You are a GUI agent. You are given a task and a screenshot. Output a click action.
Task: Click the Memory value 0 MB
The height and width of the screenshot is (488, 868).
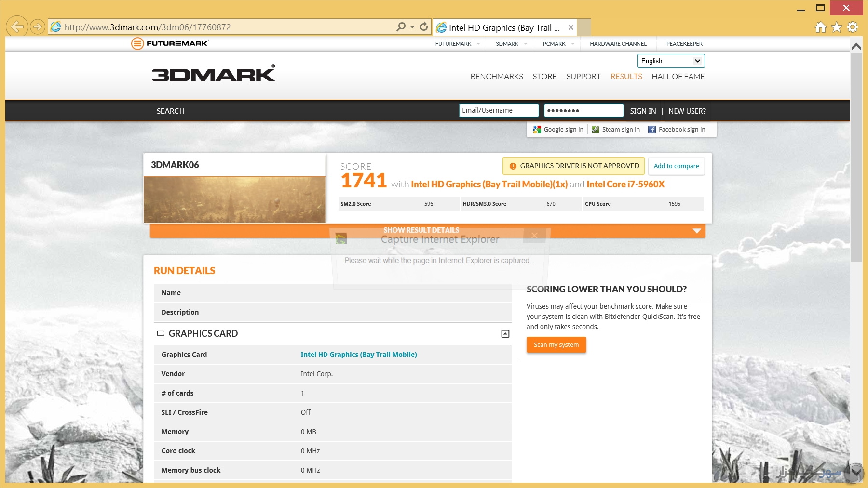(x=308, y=432)
